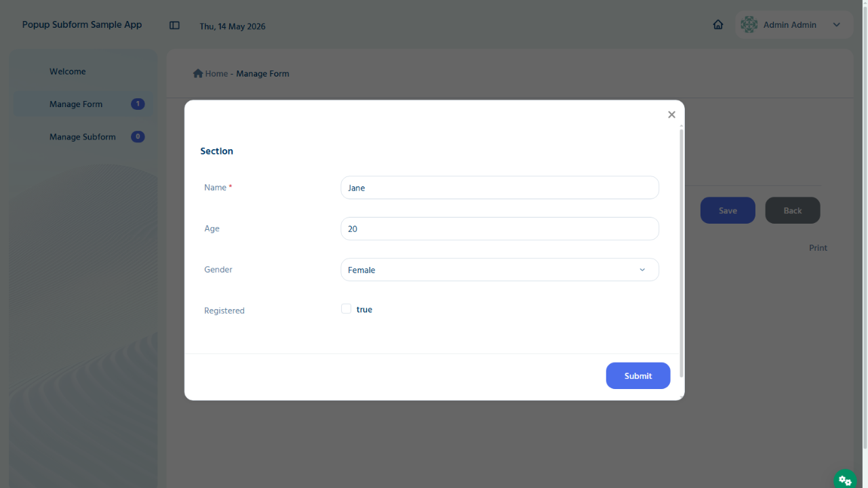Click the Manage Form count badge
The image size is (868, 488).
click(x=138, y=104)
